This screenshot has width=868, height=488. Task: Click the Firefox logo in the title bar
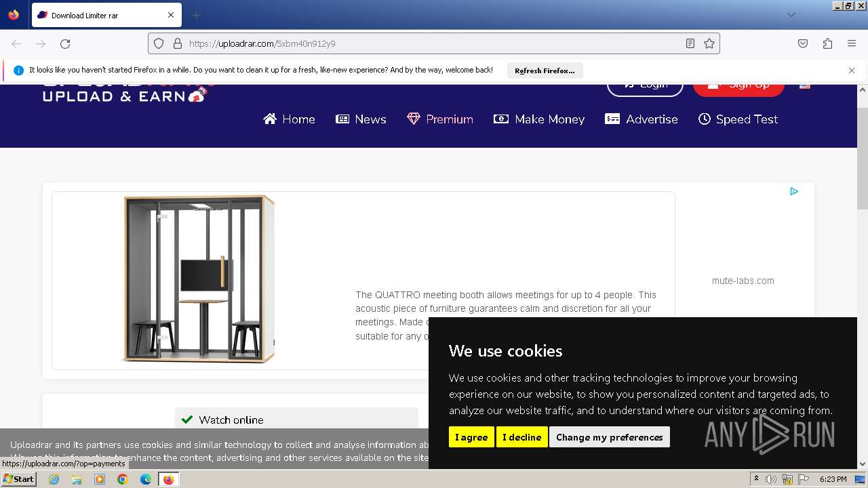pos(14,14)
